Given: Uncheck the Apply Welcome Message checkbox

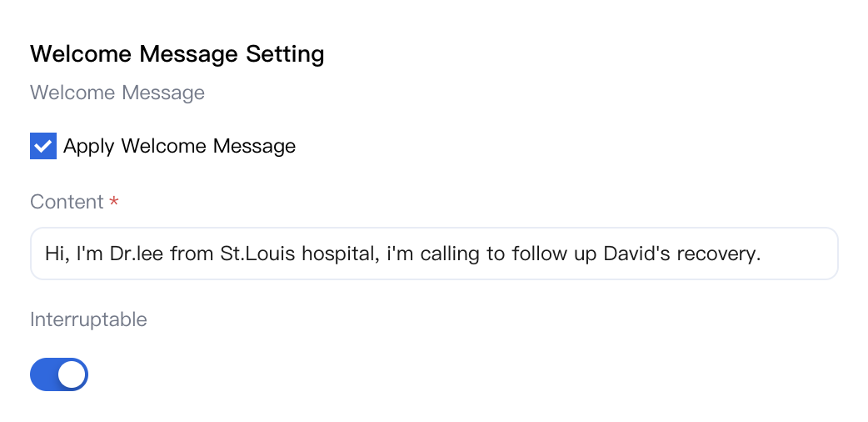Looking at the screenshot, I should click(43, 146).
